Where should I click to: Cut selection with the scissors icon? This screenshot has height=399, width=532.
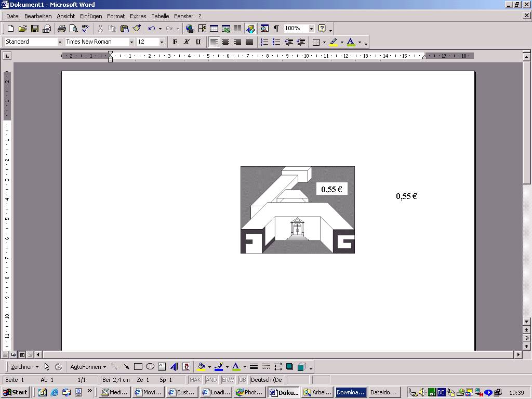click(x=100, y=29)
